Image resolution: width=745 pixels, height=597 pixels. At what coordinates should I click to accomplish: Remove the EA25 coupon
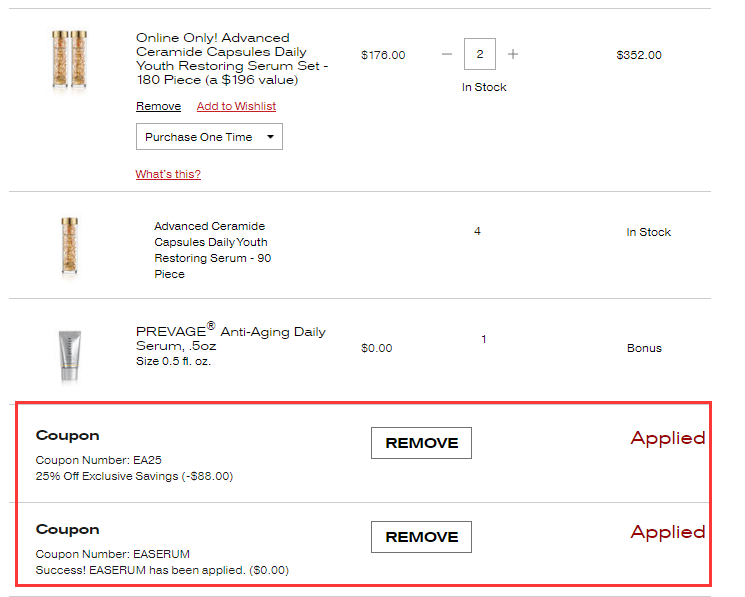pos(421,443)
